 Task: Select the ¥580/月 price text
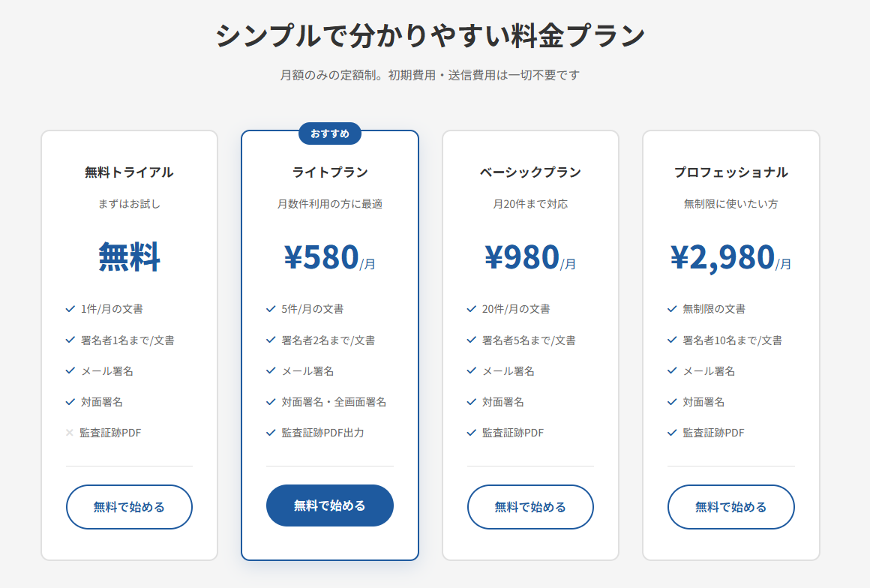pos(330,257)
